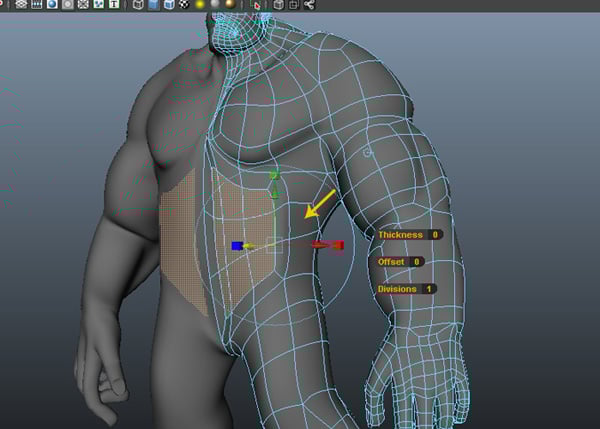The height and width of the screenshot is (429, 600).
Task: Click the Offset value field
Action: tap(417, 262)
